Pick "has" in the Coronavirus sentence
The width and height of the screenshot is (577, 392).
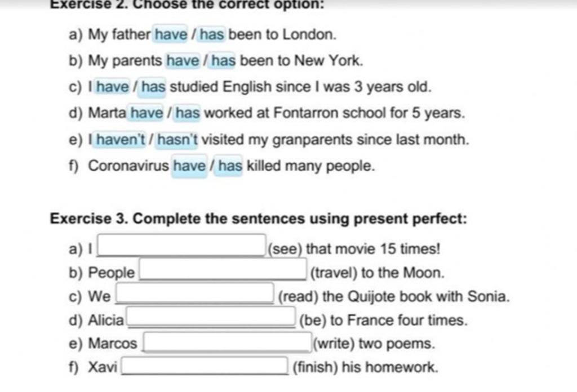pos(230,166)
